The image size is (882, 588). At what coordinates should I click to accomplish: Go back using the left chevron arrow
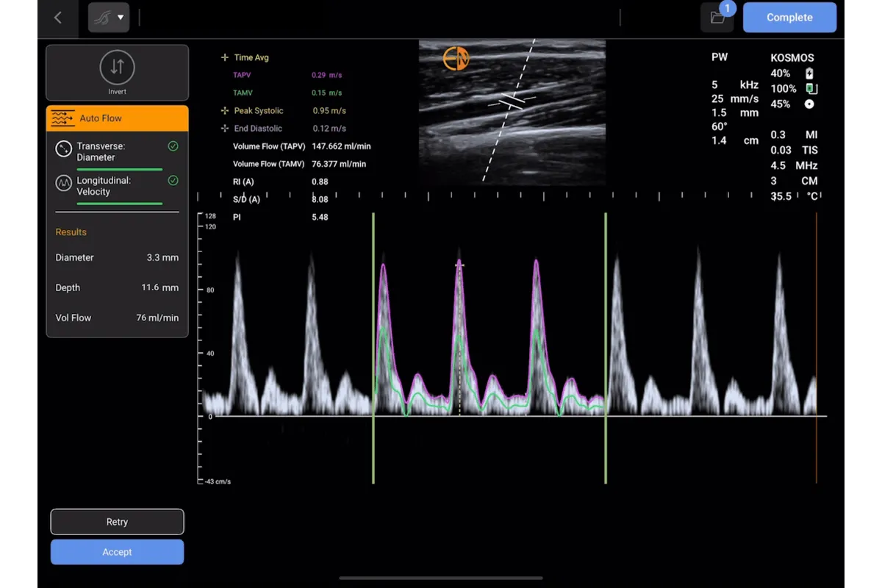(58, 18)
